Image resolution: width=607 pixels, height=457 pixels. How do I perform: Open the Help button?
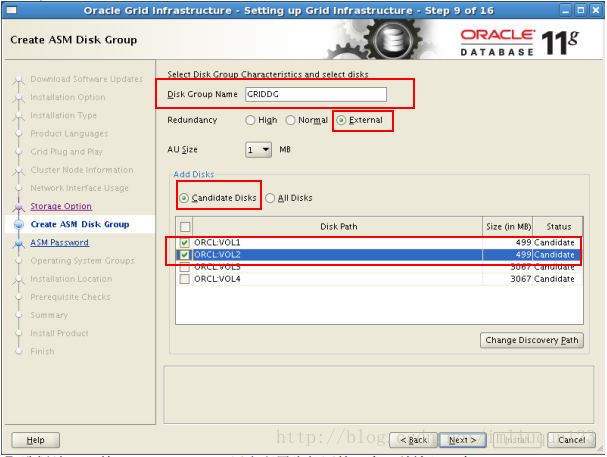tap(36, 440)
